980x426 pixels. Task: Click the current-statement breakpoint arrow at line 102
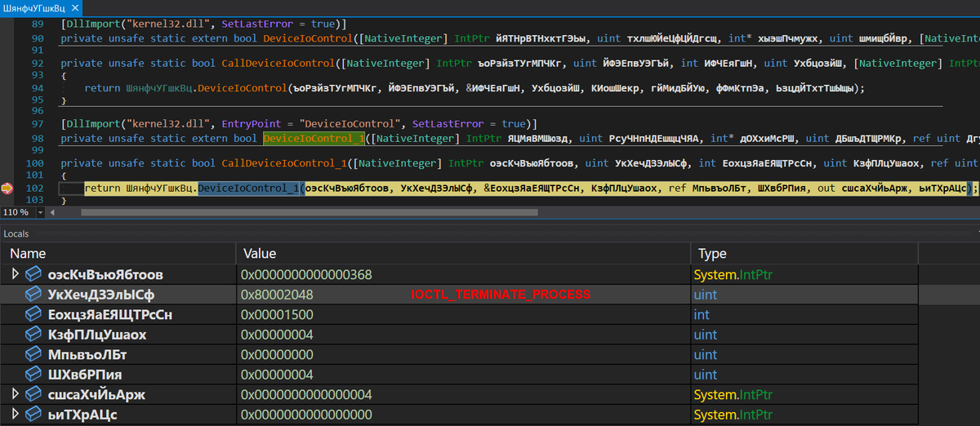[7, 189]
